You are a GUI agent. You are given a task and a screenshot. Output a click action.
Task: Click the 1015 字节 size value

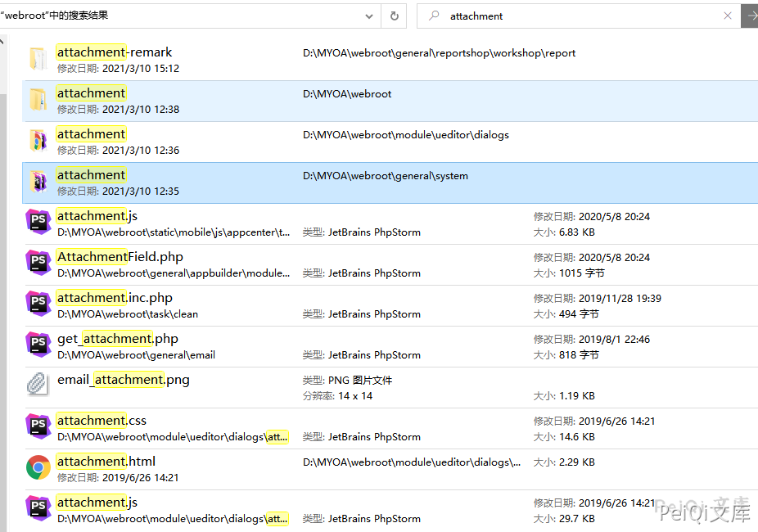[x=581, y=273]
